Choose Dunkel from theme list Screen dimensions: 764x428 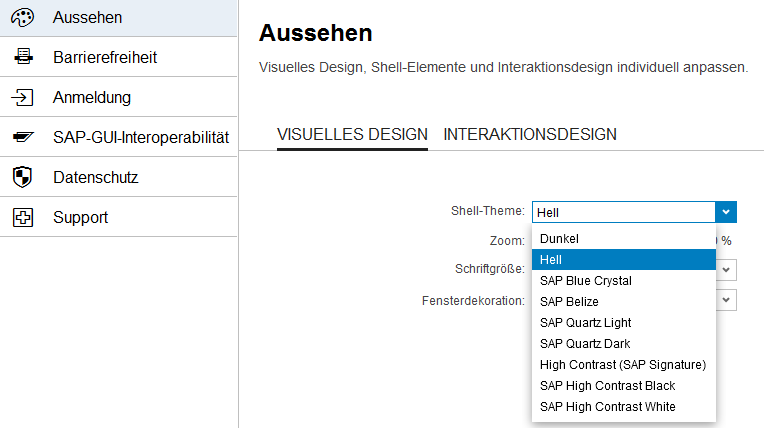tap(559, 239)
